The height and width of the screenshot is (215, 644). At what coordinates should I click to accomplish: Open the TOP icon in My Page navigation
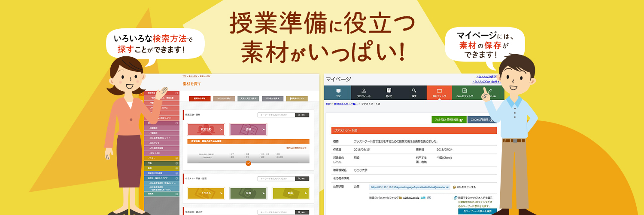[x=338, y=93]
